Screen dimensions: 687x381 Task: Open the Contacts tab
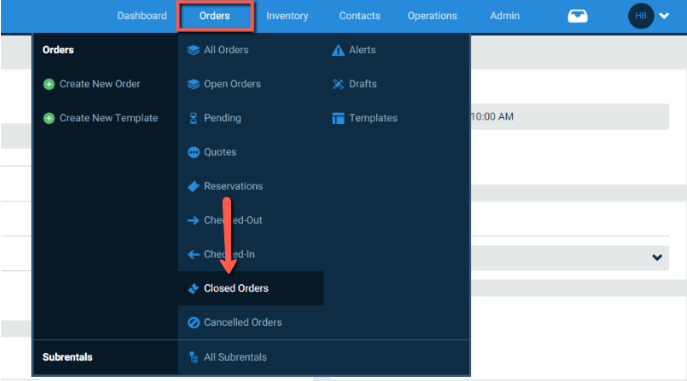tap(360, 16)
